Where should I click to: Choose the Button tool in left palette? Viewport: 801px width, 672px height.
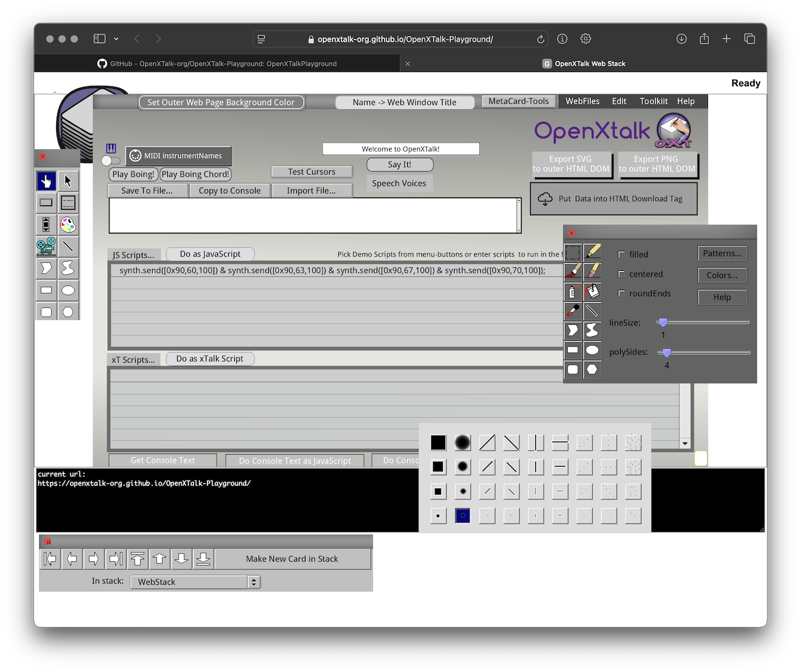(46, 203)
